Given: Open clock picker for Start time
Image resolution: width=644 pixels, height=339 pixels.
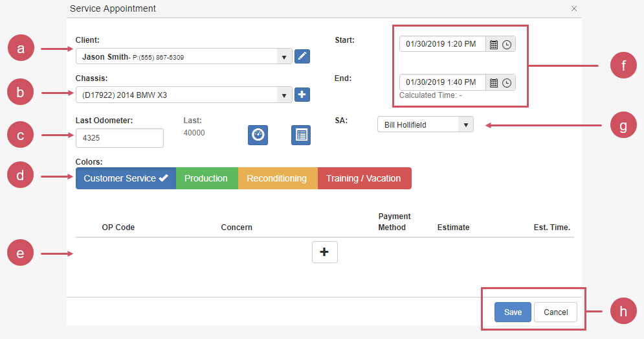Looking at the screenshot, I should point(507,45).
